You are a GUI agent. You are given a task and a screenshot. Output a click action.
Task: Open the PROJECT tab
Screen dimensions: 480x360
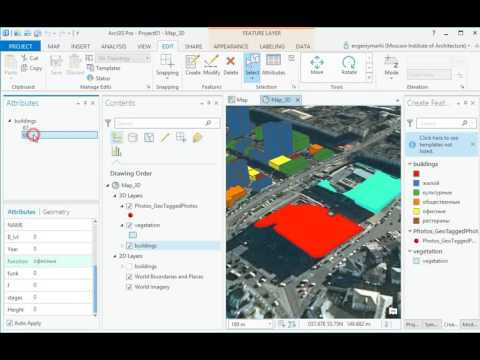(x=21, y=46)
